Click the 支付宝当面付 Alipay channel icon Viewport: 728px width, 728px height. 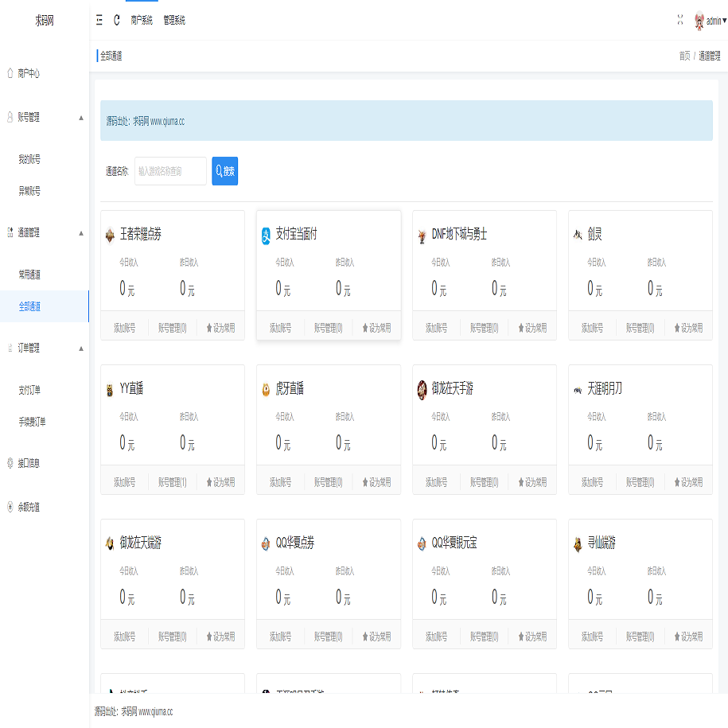click(x=267, y=235)
